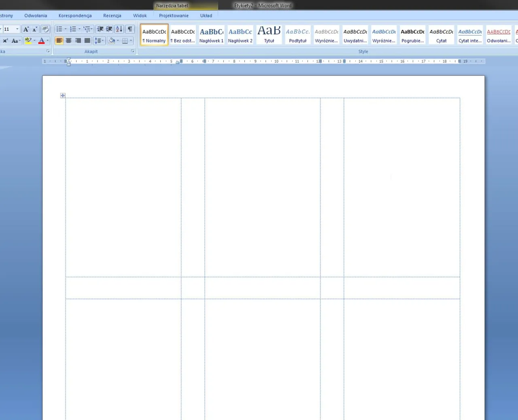Viewport: 518px width, 420px height.
Task: Toggle superscript formatting
Action: (x=5, y=41)
